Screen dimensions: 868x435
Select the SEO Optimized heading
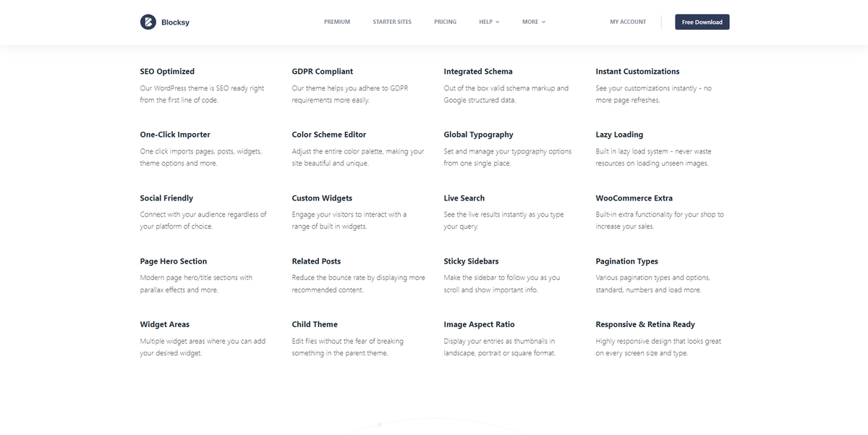point(167,72)
